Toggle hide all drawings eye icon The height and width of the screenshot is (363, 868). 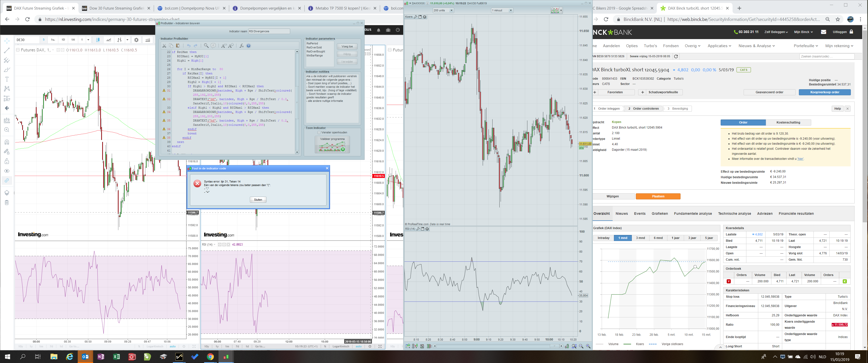[x=7, y=171]
